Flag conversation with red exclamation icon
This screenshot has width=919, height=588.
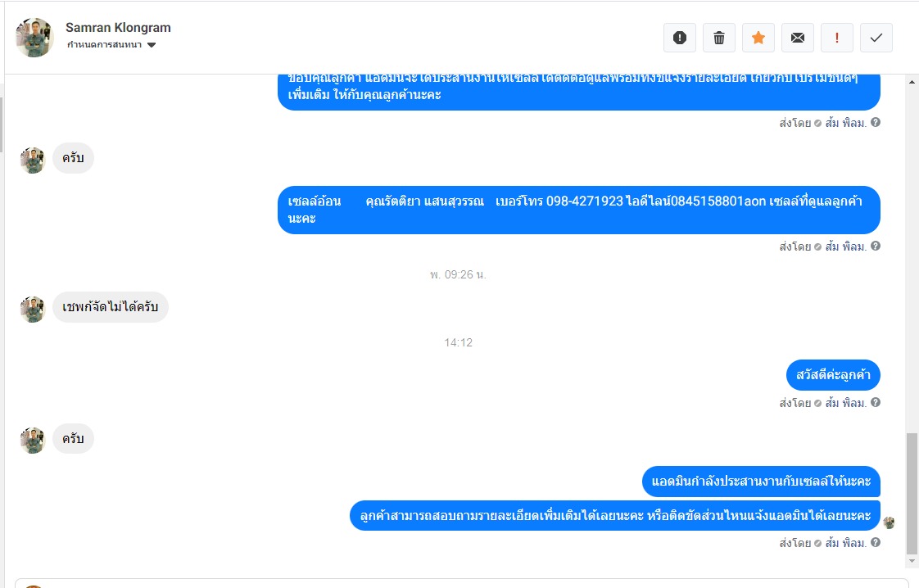[x=836, y=38]
